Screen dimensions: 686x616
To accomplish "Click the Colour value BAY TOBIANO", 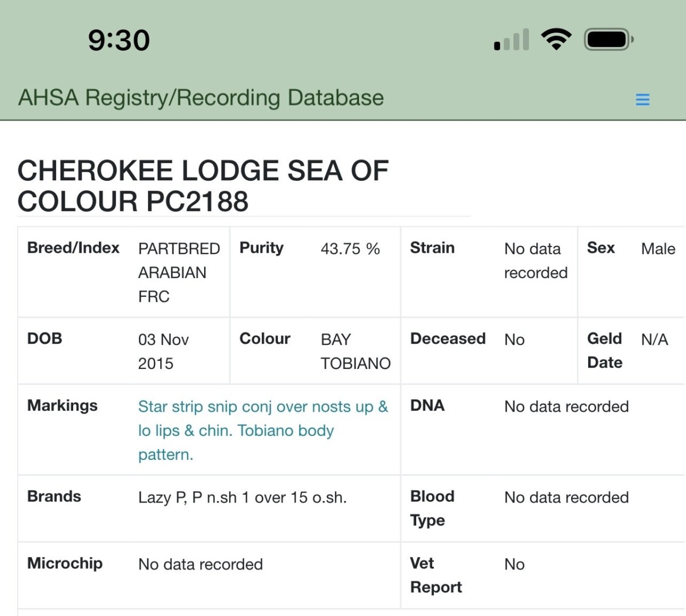I will pos(356,351).
